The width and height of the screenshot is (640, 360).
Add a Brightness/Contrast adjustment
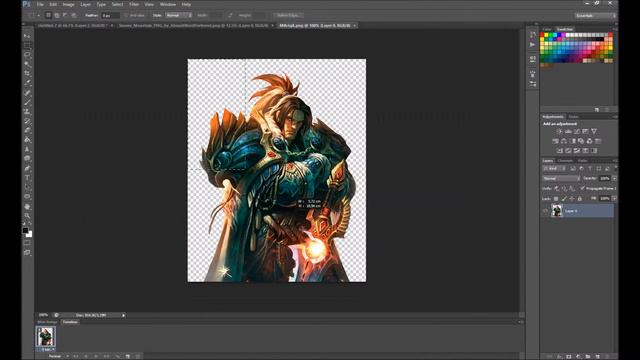click(560, 131)
